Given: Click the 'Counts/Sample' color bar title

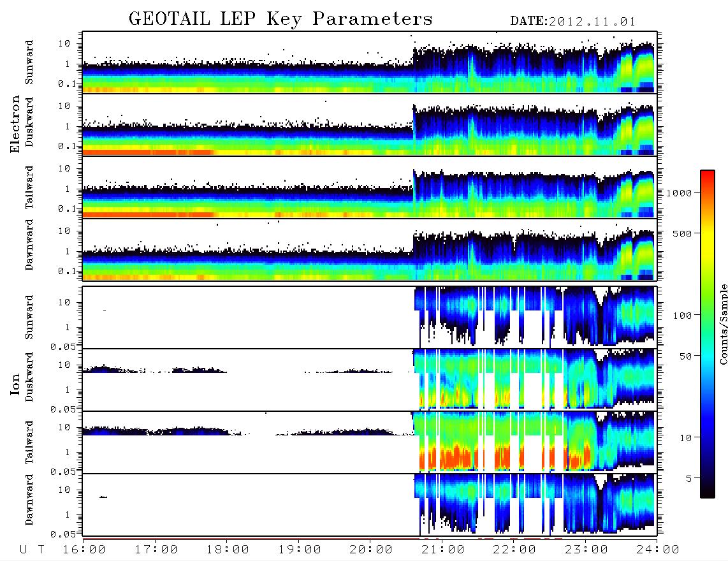Looking at the screenshot, I should 723,324.
